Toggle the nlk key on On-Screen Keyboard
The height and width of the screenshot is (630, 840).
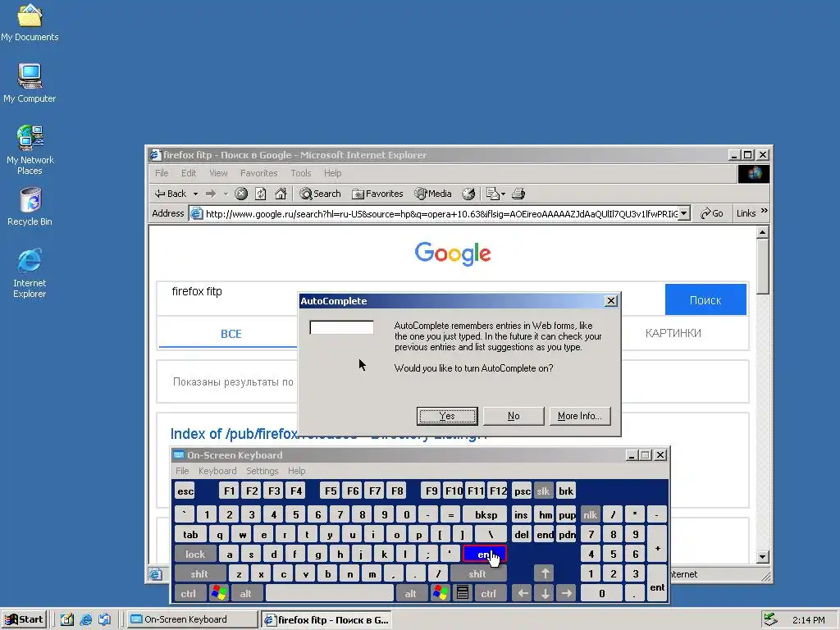[590, 515]
